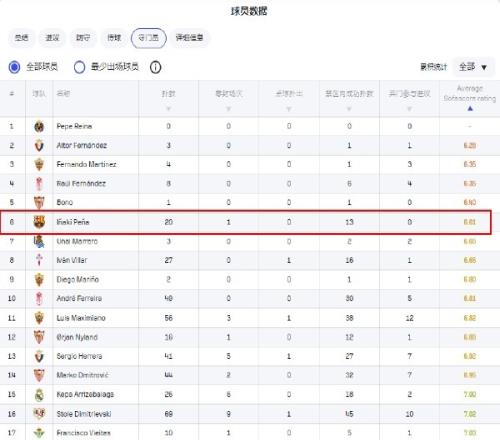Sort by the 扑救 column arrow

point(168,109)
